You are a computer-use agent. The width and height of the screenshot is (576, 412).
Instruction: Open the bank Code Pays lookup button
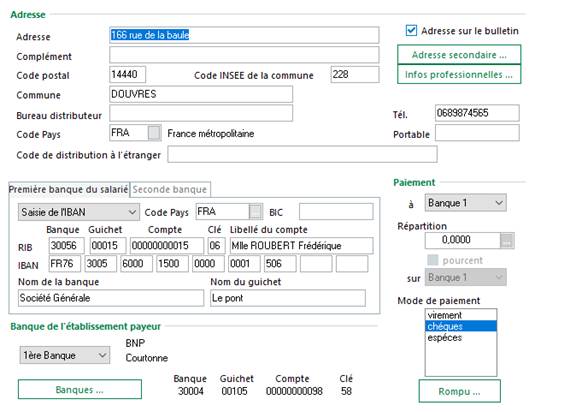[256, 212]
